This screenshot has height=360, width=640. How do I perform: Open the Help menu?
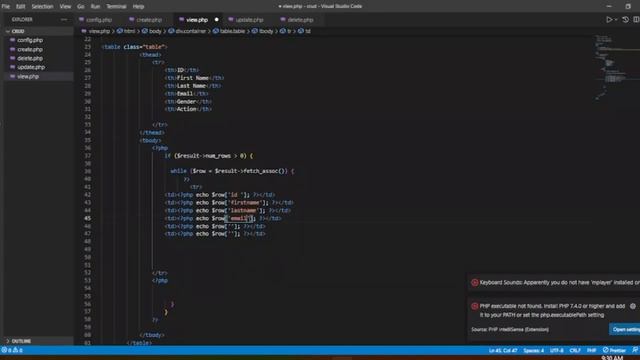(x=138, y=7)
